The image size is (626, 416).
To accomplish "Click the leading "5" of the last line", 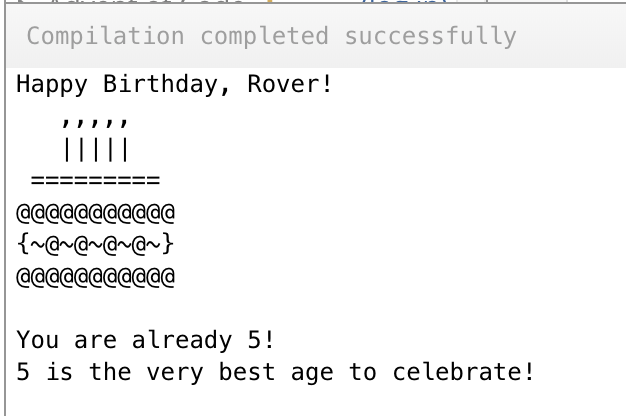I will [24, 373].
